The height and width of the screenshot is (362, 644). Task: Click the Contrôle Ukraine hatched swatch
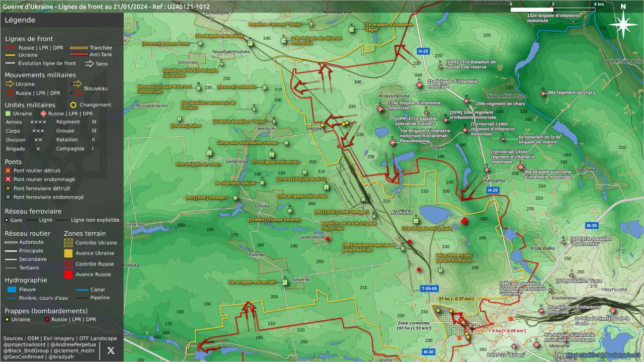tap(68, 243)
